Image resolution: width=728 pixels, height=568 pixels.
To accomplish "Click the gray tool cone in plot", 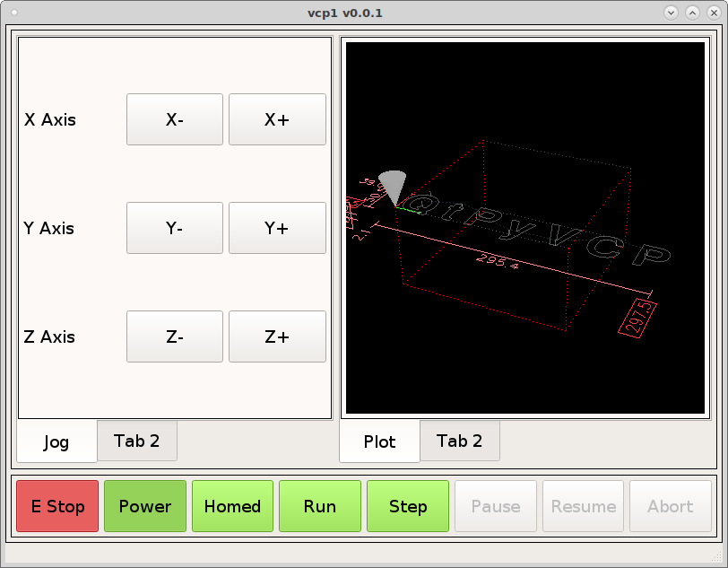I will (x=393, y=187).
